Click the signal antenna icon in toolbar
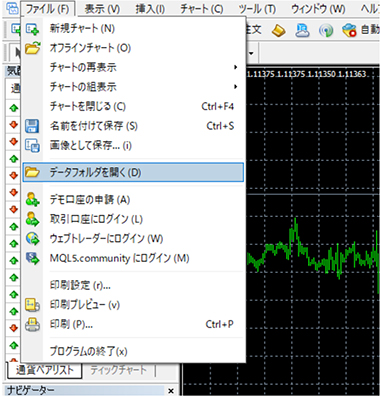 tap(326, 31)
